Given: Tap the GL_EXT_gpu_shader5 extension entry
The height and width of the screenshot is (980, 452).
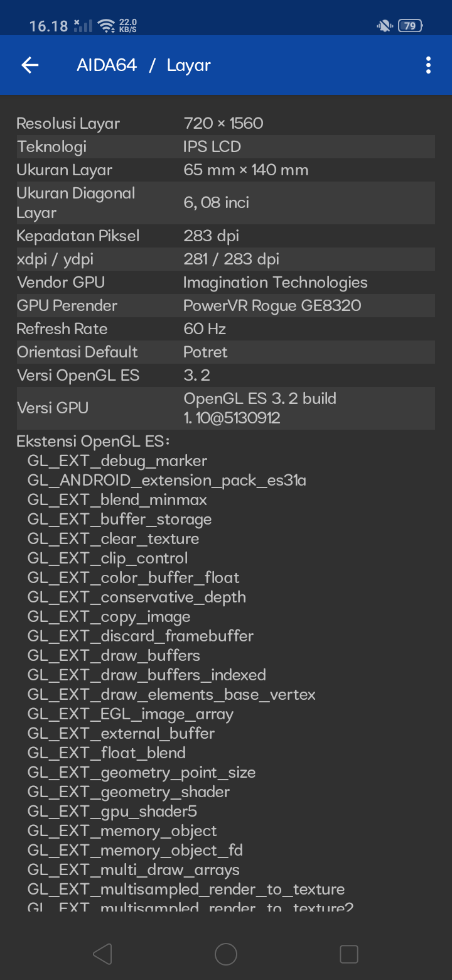Looking at the screenshot, I should (112, 811).
